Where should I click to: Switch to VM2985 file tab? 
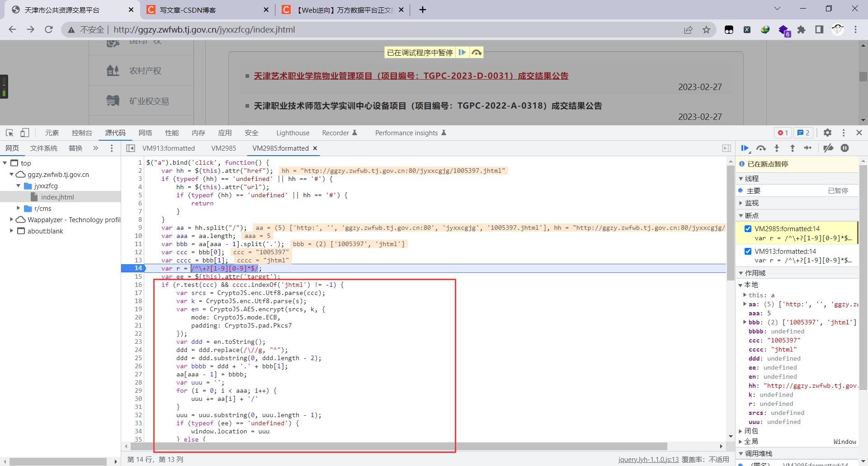coord(224,148)
